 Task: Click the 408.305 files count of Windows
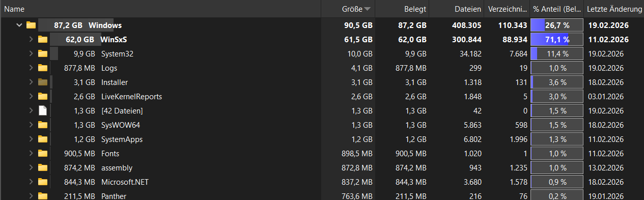466,25
